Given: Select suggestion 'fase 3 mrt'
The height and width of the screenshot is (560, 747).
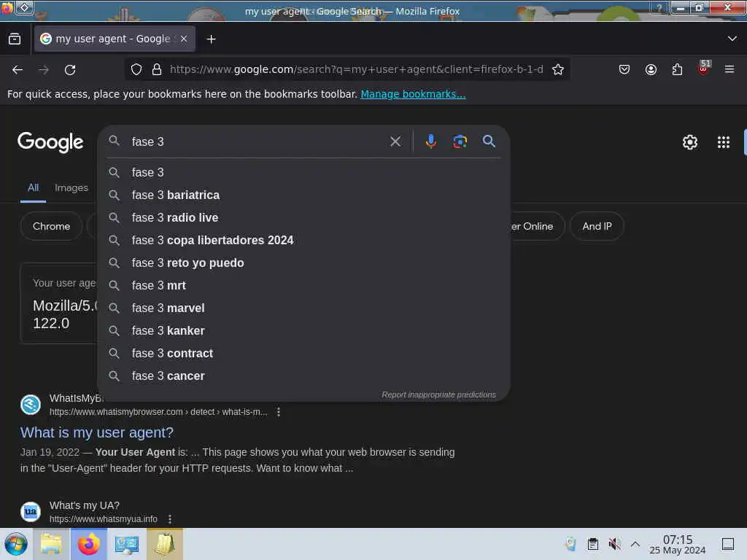Looking at the screenshot, I should (303, 286).
